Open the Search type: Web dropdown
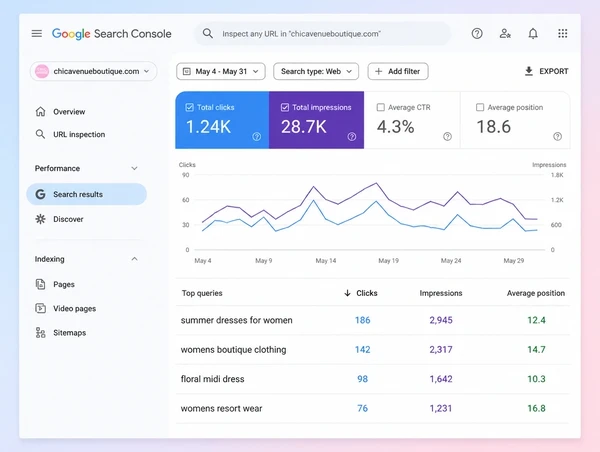Screen dimensions: 600x452 (x=316, y=71)
